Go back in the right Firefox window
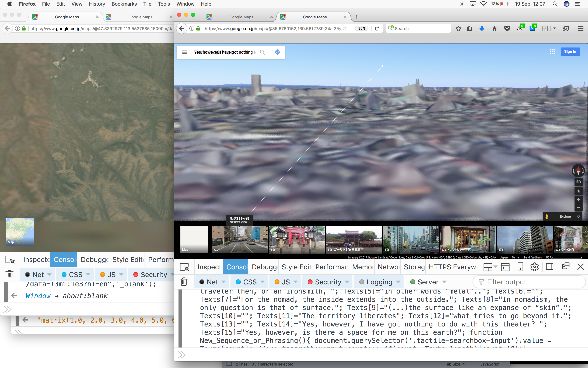 coord(182,28)
